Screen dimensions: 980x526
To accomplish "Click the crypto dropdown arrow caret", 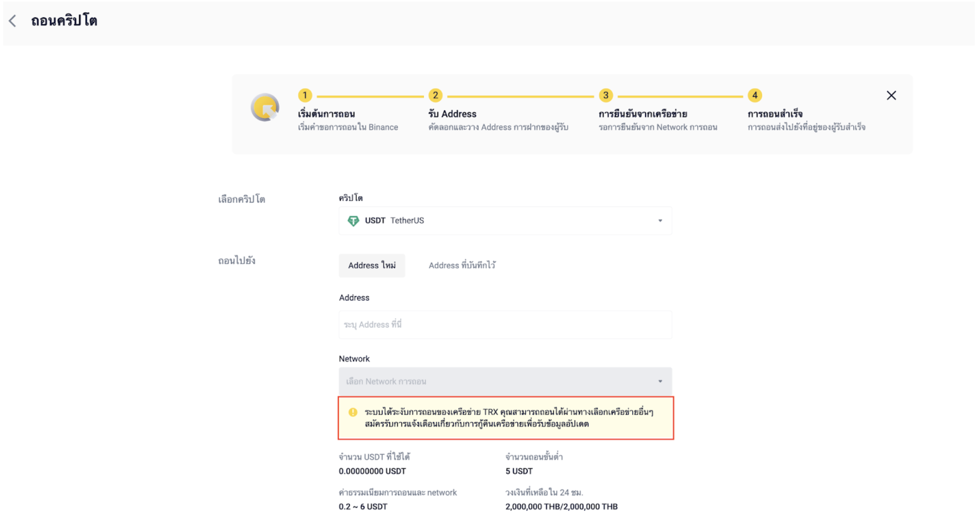I will coord(660,220).
